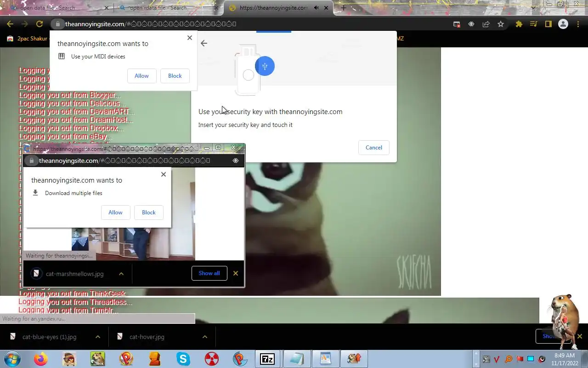Image resolution: width=588 pixels, height=368 pixels.
Task: Toggle the side panel icon
Action: point(548,24)
